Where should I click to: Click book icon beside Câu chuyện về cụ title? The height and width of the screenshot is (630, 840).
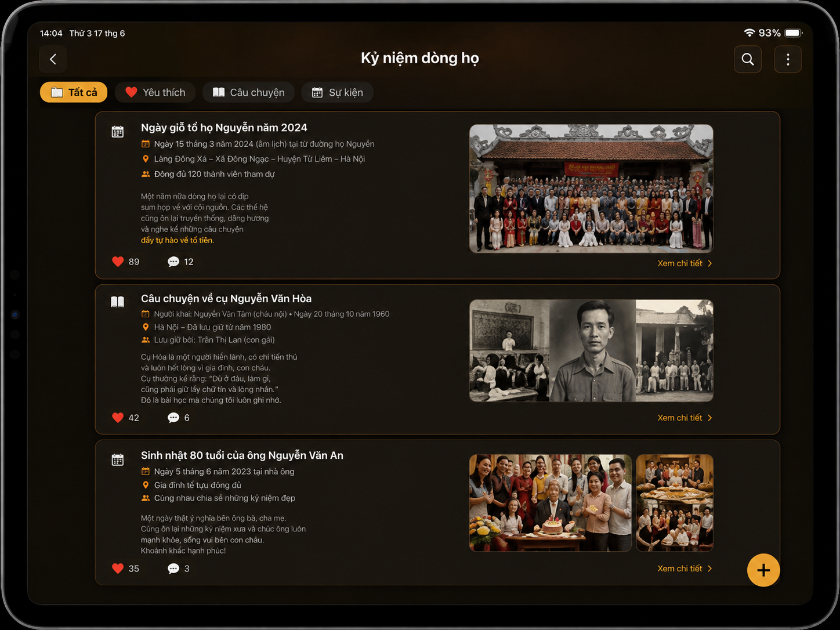(x=118, y=302)
